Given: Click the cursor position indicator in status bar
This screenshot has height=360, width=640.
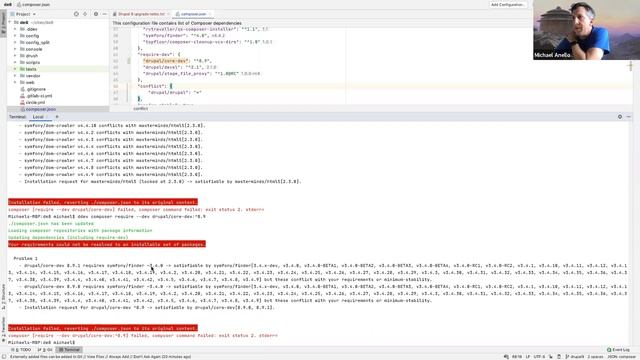Looking at the screenshot, I should click(x=516, y=357).
